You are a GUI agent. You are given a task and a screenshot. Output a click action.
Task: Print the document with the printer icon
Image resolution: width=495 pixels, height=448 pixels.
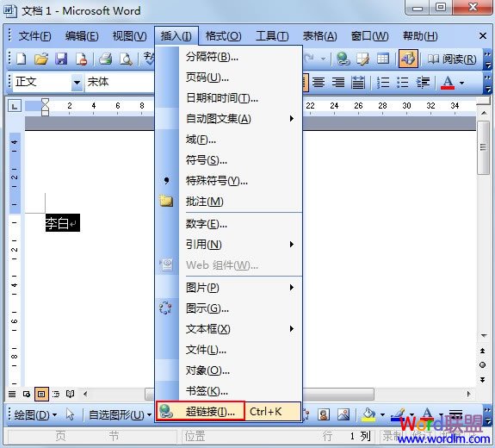(105, 59)
